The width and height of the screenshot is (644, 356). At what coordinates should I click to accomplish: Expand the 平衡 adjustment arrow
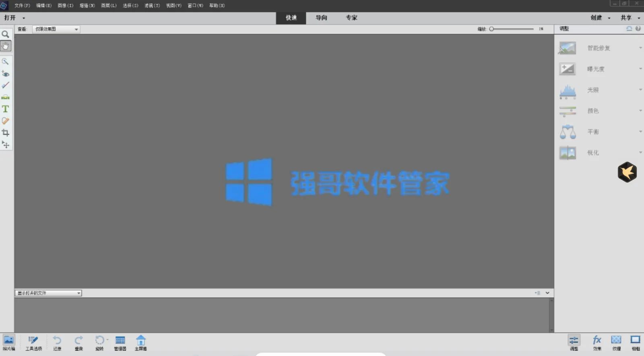click(x=640, y=132)
